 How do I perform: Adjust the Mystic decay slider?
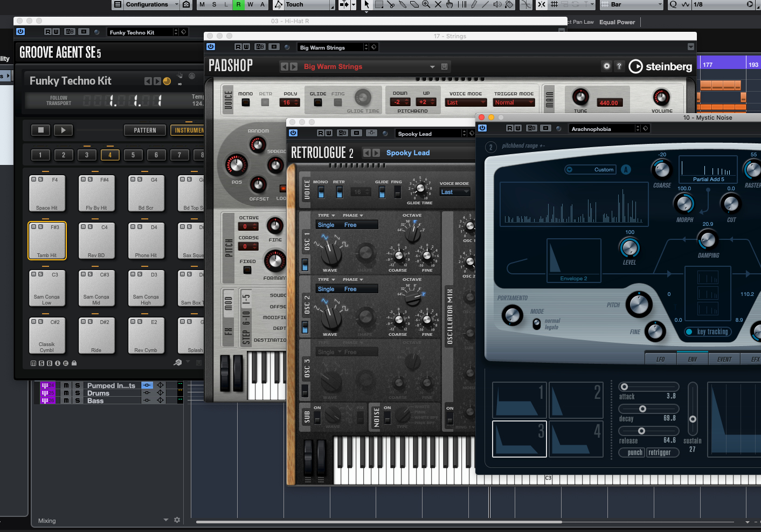click(x=649, y=409)
